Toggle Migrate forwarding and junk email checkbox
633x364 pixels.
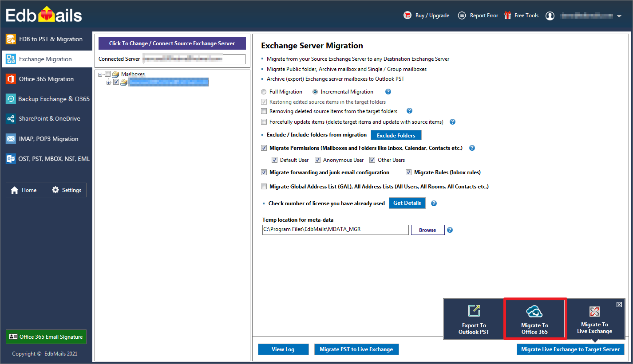click(x=264, y=172)
